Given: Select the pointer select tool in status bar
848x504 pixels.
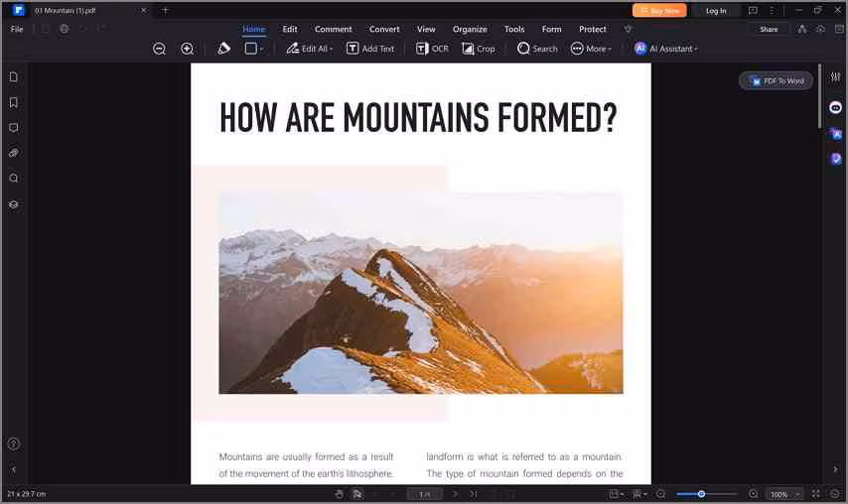Looking at the screenshot, I should [356, 494].
